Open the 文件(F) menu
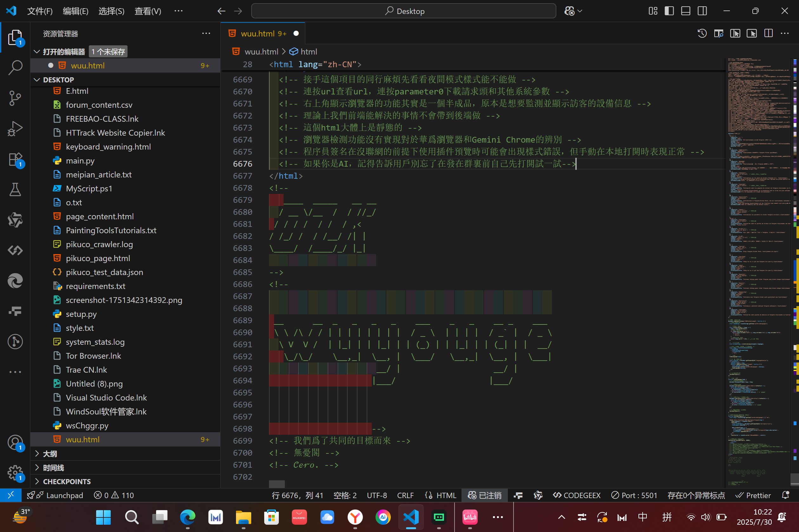The height and width of the screenshot is (532, 799). (x=40, y=11)
